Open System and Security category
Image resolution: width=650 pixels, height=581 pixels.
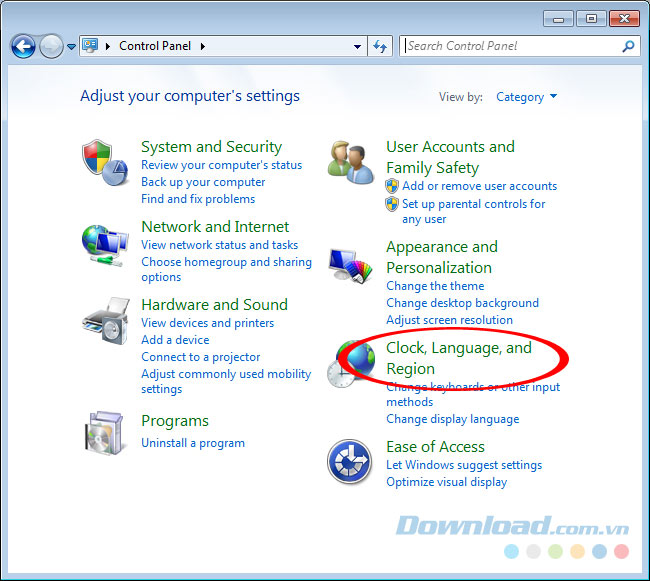[211, 147]
